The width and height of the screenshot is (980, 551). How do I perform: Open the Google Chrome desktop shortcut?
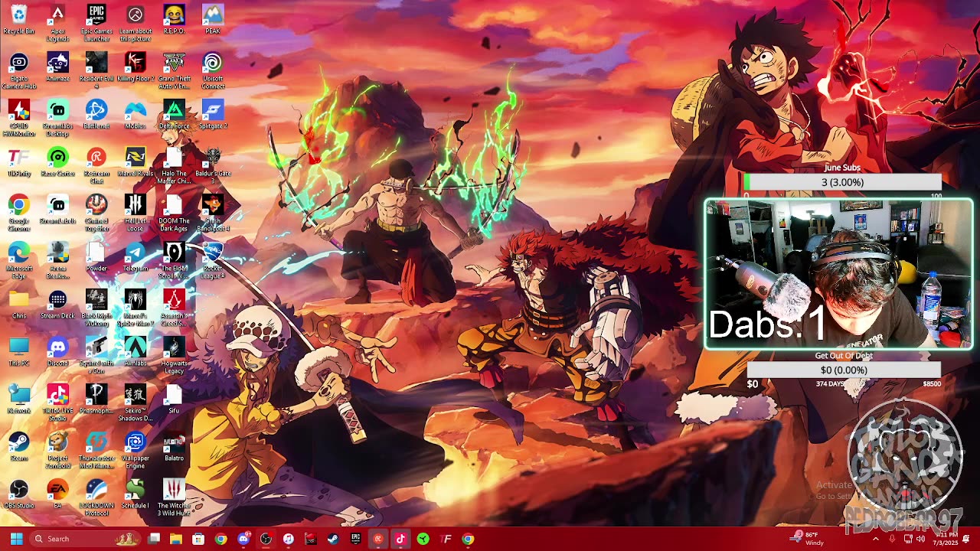[x=18, y=213]
